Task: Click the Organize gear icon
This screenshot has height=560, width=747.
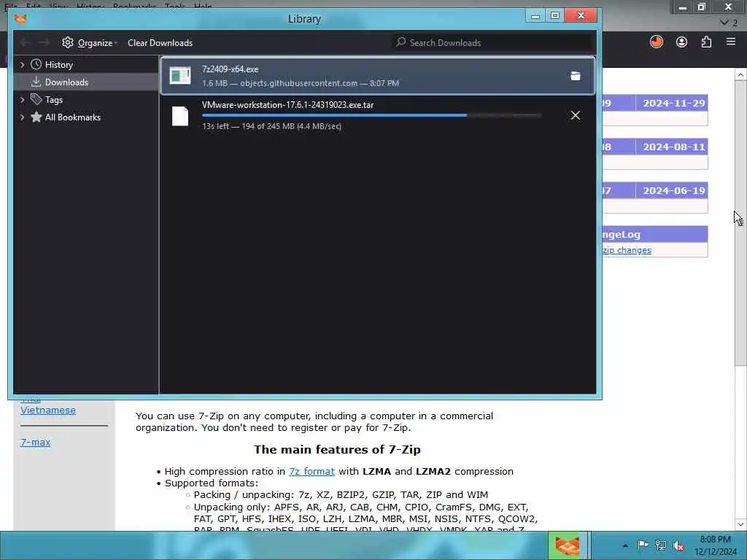Action: [x=68, y=42]
